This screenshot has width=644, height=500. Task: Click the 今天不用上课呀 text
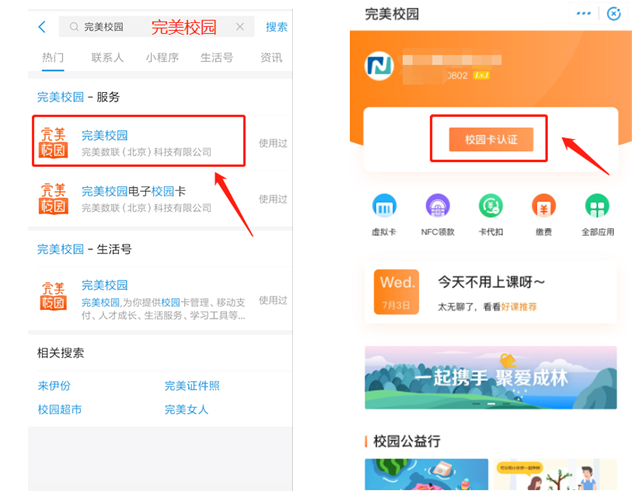(491, 282)
